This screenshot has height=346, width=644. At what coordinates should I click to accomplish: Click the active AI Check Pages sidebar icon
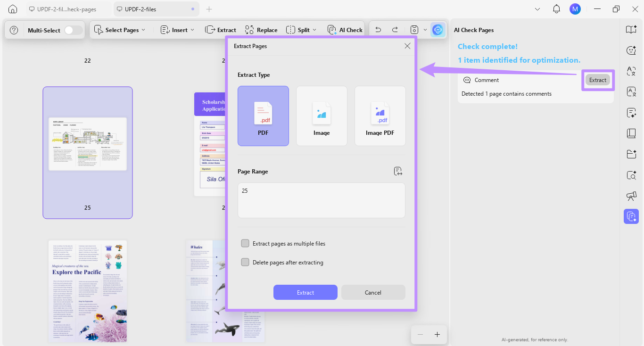coord(631,216)
